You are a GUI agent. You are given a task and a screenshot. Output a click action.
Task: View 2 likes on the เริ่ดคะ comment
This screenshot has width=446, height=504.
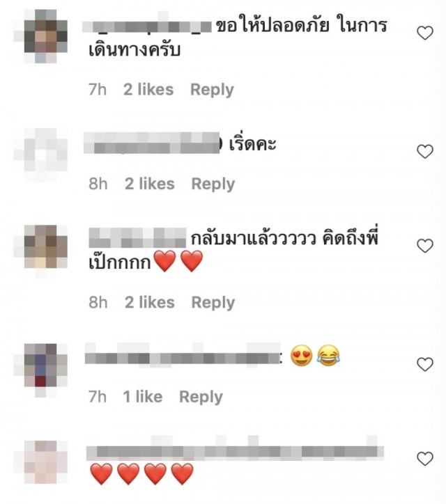tap(150, 184)
